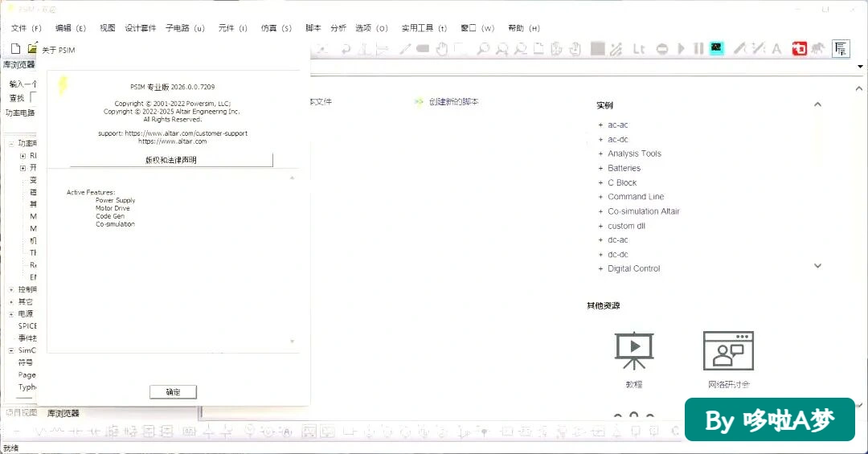Open the cyan waveform viewer icon

pos(716,49)
